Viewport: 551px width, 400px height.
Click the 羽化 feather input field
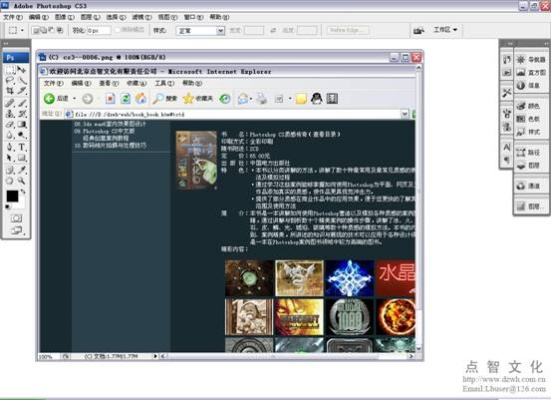pos(98,31)
